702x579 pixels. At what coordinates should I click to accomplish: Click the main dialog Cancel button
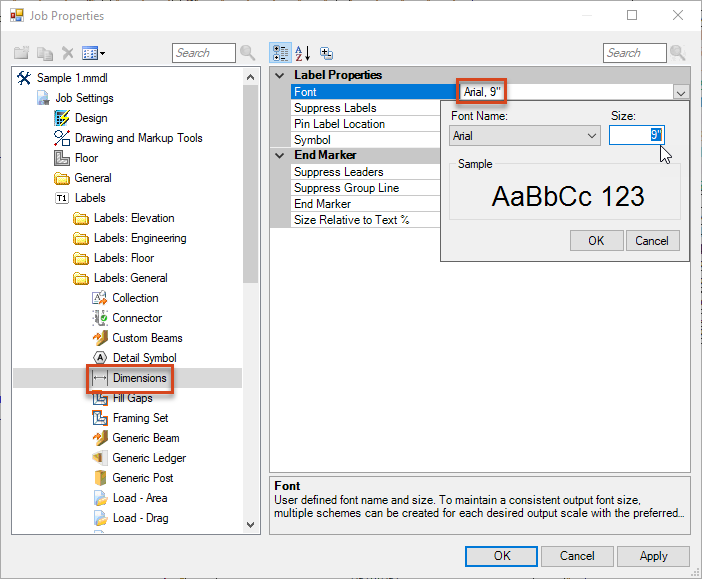[577, 556]
